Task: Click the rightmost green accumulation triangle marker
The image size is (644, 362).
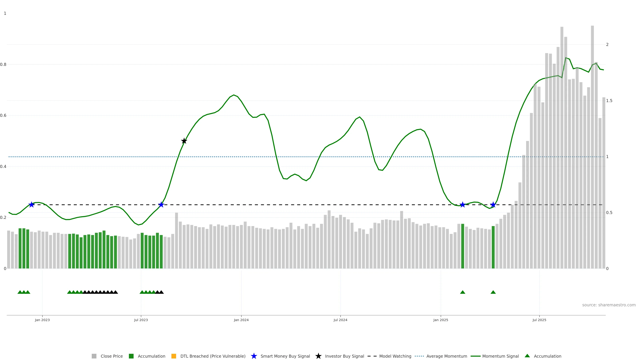Action: [493, 292]
